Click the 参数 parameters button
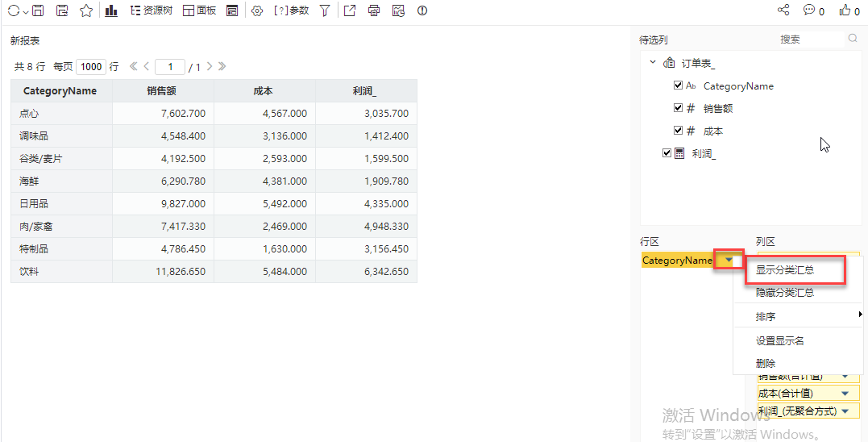Screen dimensions: 868x442 (x=291, y=10)
